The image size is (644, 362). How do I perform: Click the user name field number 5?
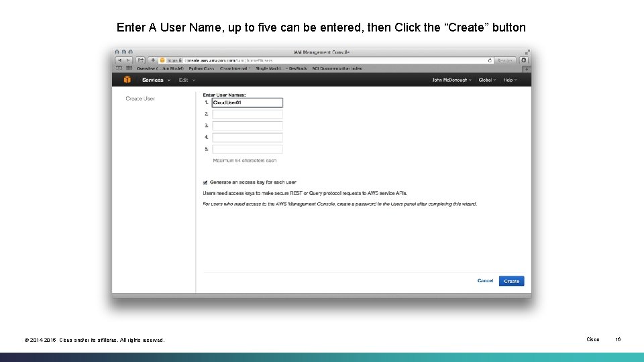pos(248,149)
